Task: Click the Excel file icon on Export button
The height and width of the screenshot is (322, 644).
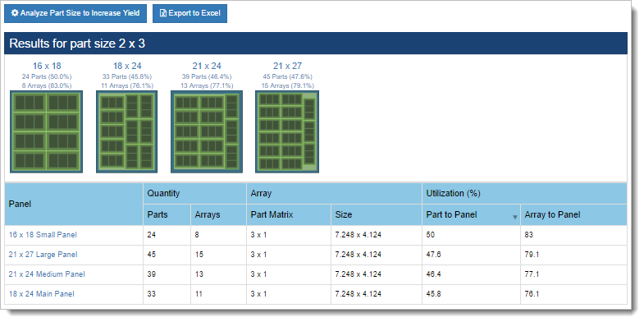Action: point(163,13)
